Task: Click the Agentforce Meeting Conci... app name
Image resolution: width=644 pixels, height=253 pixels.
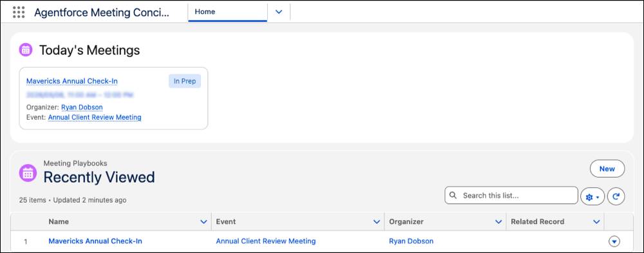Action: [x=102, y=12]
